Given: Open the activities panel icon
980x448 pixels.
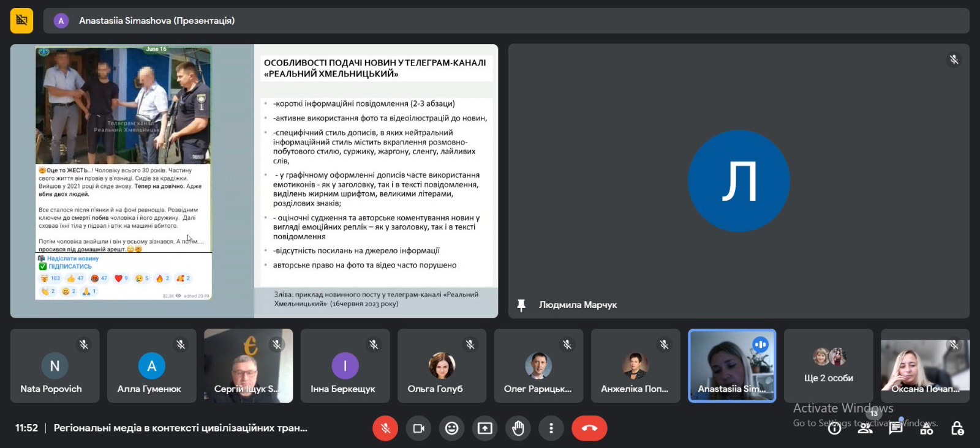Looking at the screenshot, I should 927,428.
